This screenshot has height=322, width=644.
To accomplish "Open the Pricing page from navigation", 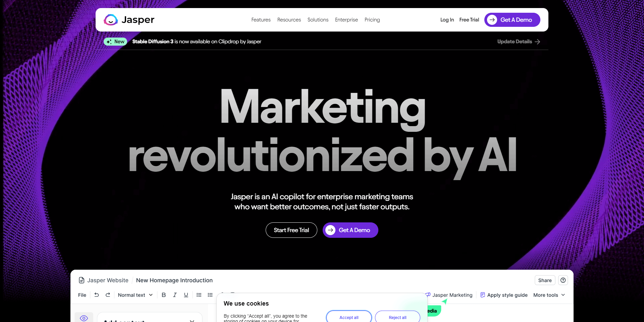I will click(x=372, y=20).
